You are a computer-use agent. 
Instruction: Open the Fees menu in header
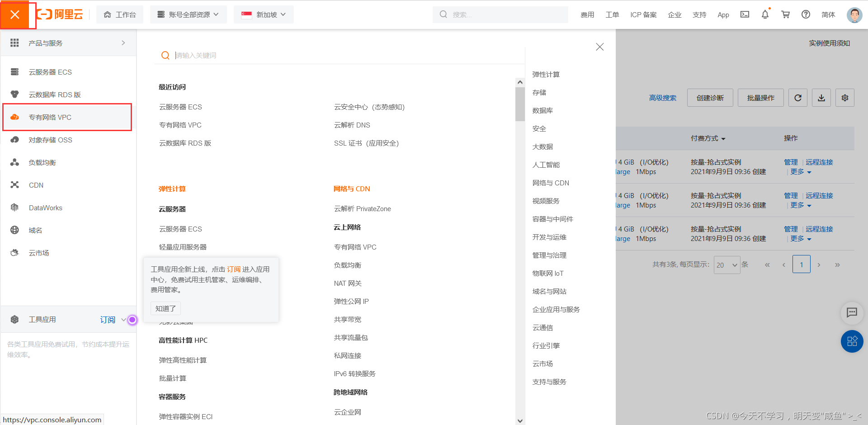coord(587,14)
